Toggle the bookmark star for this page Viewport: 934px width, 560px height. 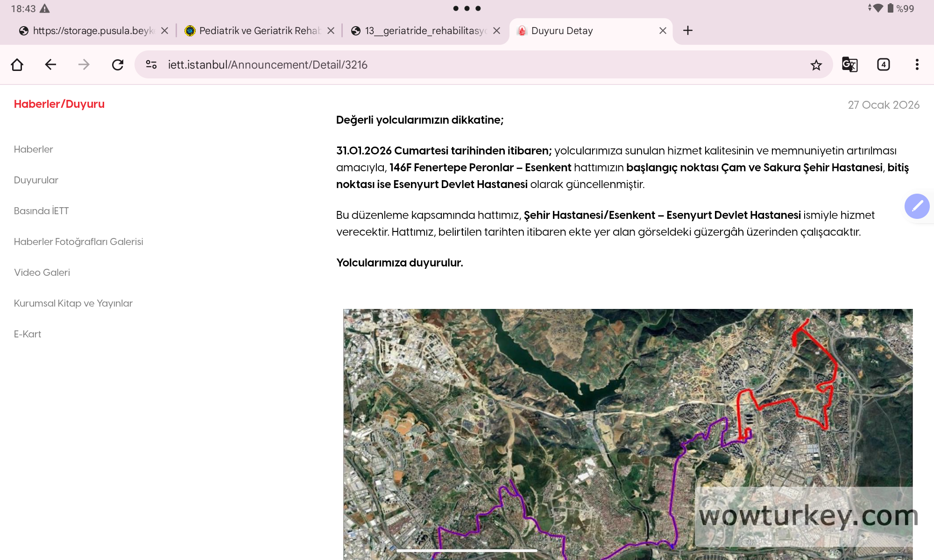click(x=816, y=64)
